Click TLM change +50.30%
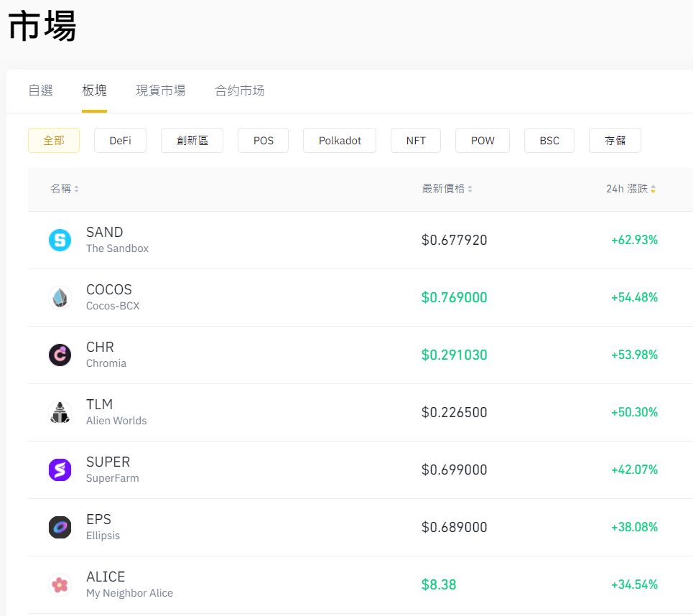 [634, 412]
